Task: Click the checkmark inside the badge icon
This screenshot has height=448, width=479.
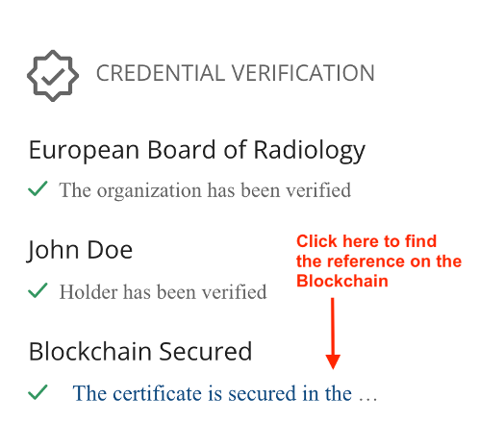Action: [x=53, y=76]
